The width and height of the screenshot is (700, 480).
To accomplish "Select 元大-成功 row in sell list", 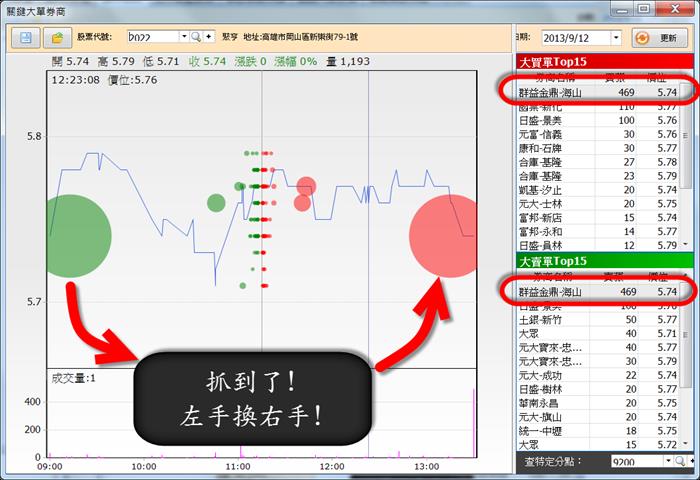I will click(598, 375).
